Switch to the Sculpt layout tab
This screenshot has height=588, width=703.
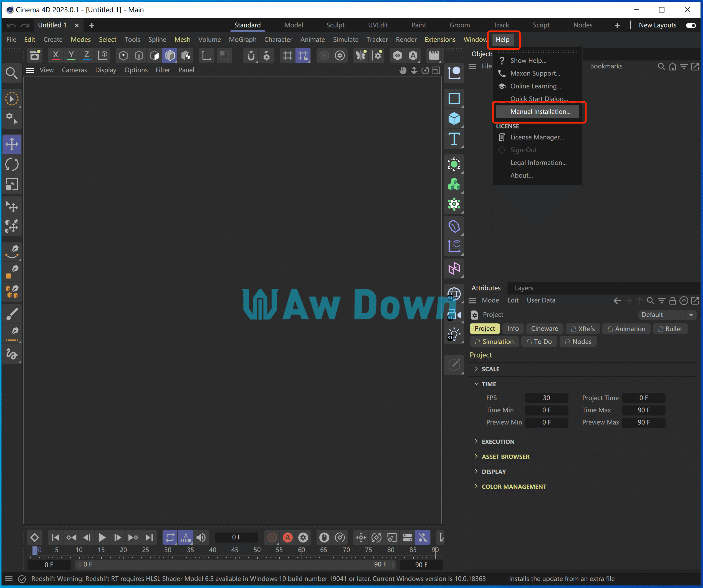click(335, 25)
